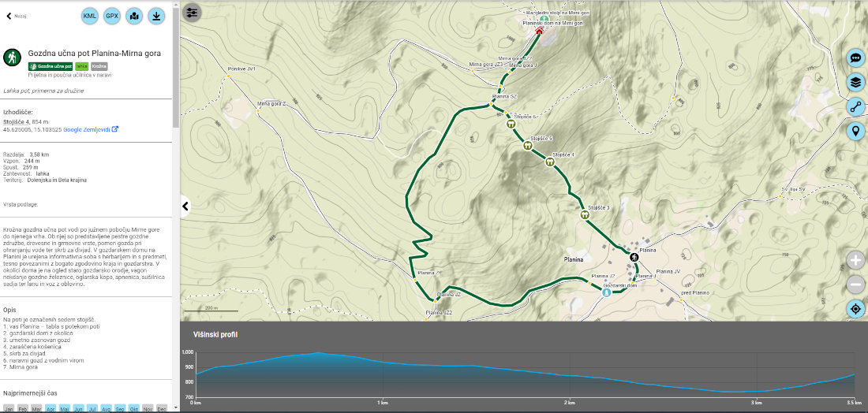Screen dimensions: 868x413
Task: Center the map on my location
Action: pos(856,308)
